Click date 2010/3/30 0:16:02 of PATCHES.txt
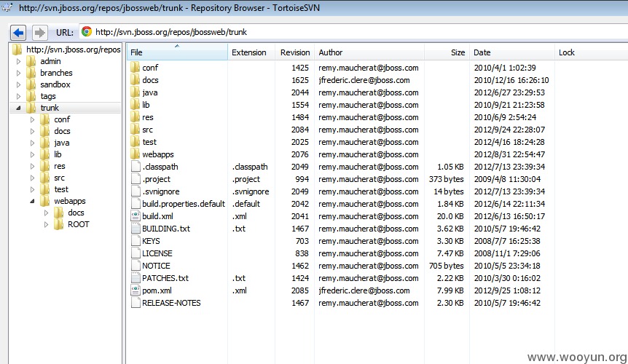 click(x=507, y=278)
